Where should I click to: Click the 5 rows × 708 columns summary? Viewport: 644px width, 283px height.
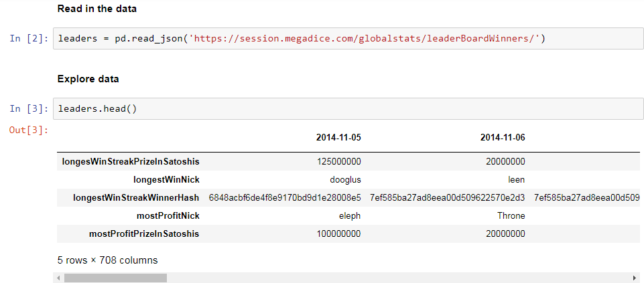[x=108, y=260]
